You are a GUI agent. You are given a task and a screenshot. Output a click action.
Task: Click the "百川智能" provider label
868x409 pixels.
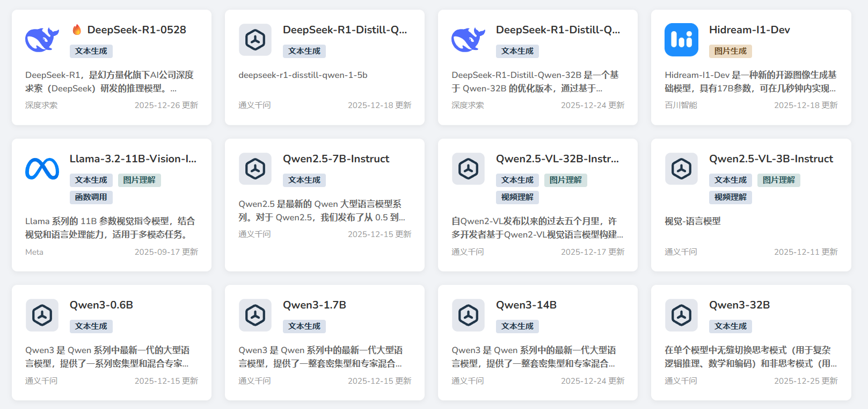click(681, 105)
